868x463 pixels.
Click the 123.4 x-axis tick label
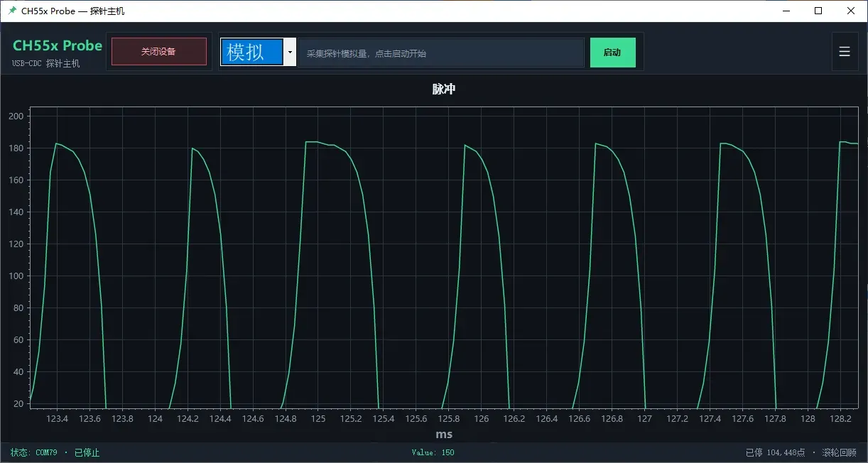pos(57,419)
